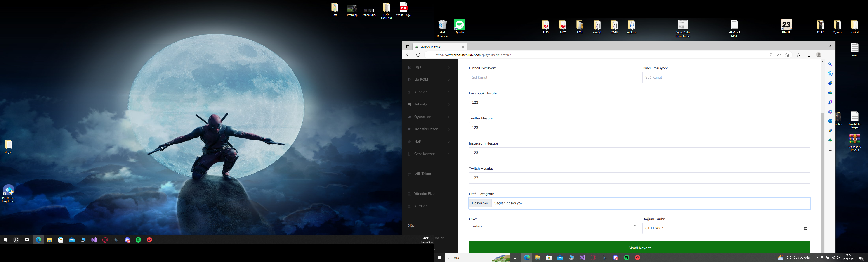
Task: Click the Şimdi Kaydet save button
Action: pos(639,248)
